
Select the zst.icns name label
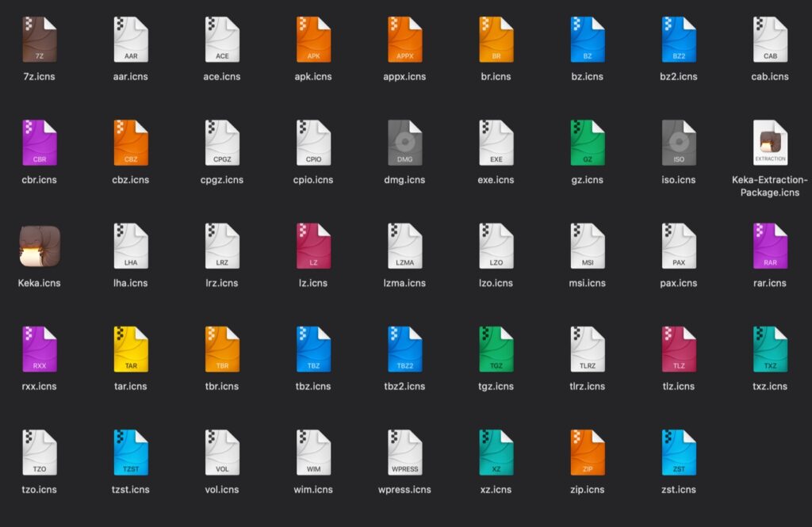coord(679,490)
